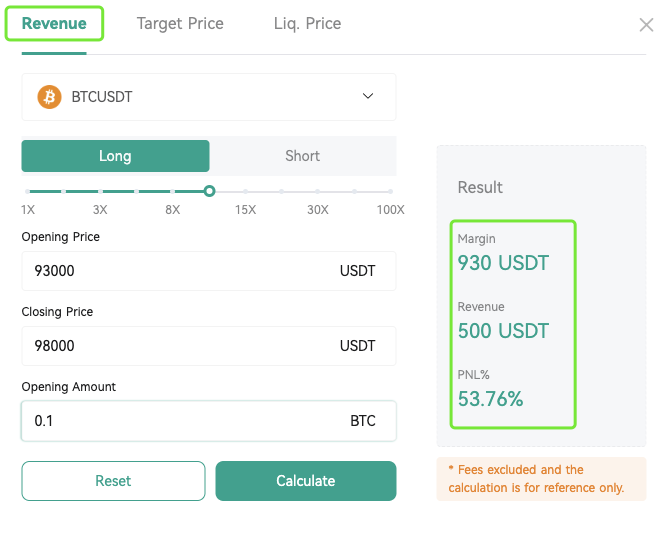
Task: Open the Liq. Price tab
Action: click(307, 24)
